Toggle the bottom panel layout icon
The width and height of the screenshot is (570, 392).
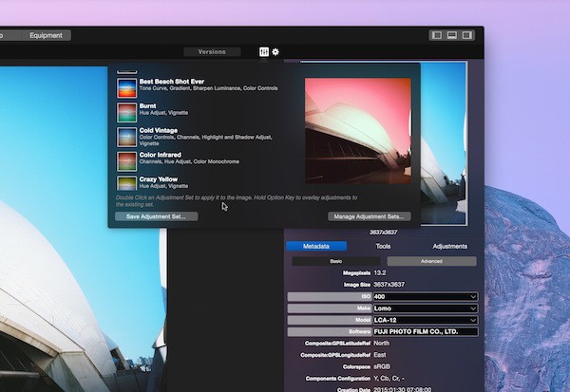452,35
